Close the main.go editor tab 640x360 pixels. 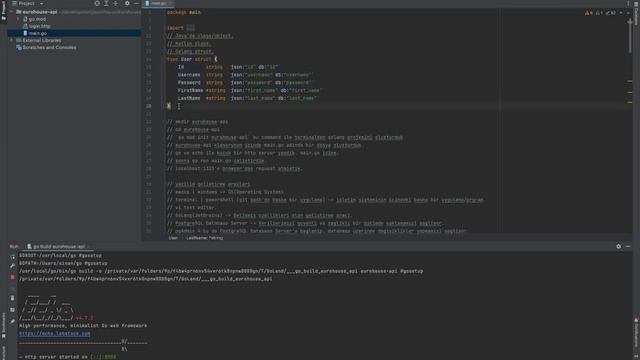[x=171, y=3]
